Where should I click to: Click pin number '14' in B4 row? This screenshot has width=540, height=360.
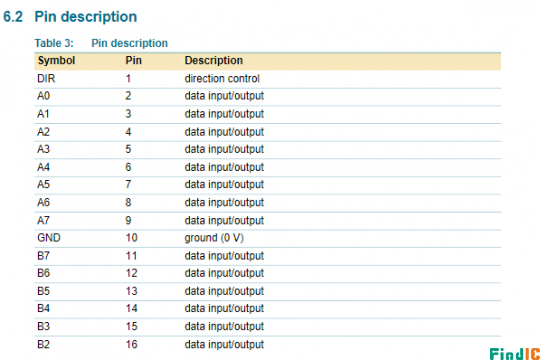(132, 308)
